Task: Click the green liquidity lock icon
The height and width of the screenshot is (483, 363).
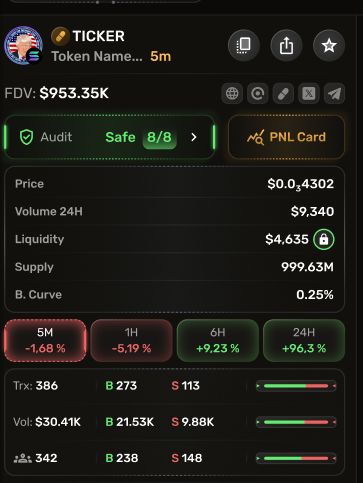Action: pyautogui.click(x=324, y=239)
